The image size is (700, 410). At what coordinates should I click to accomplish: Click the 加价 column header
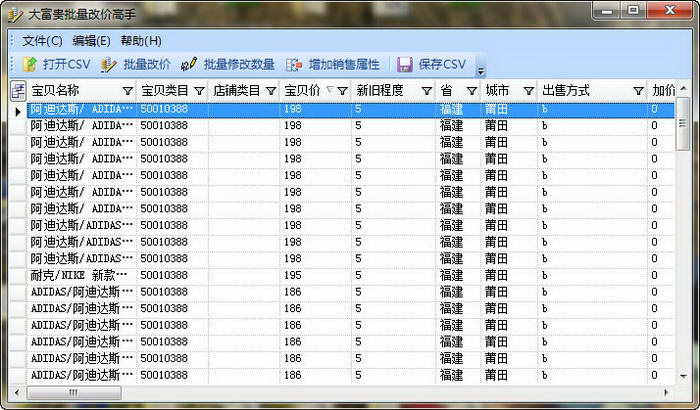point(663,91)
